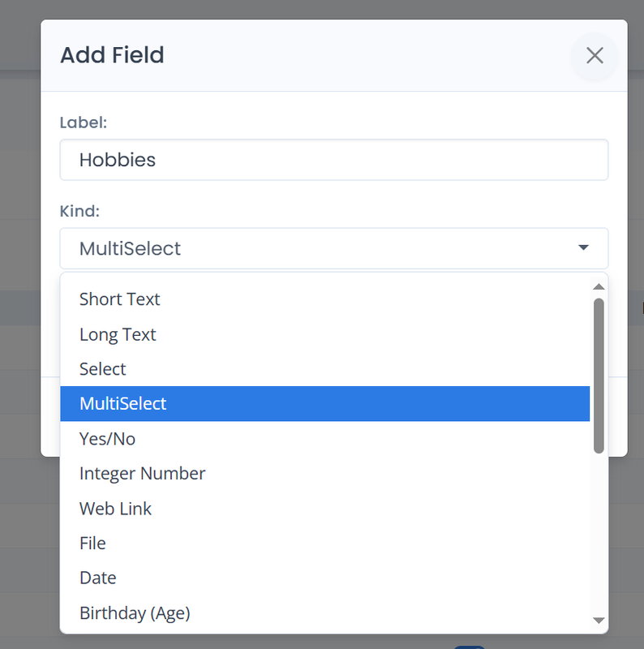This screenshot has height=649, width=644.
Task: Click the dropdown list scrollbar thumb
Action: pos(599,373)
